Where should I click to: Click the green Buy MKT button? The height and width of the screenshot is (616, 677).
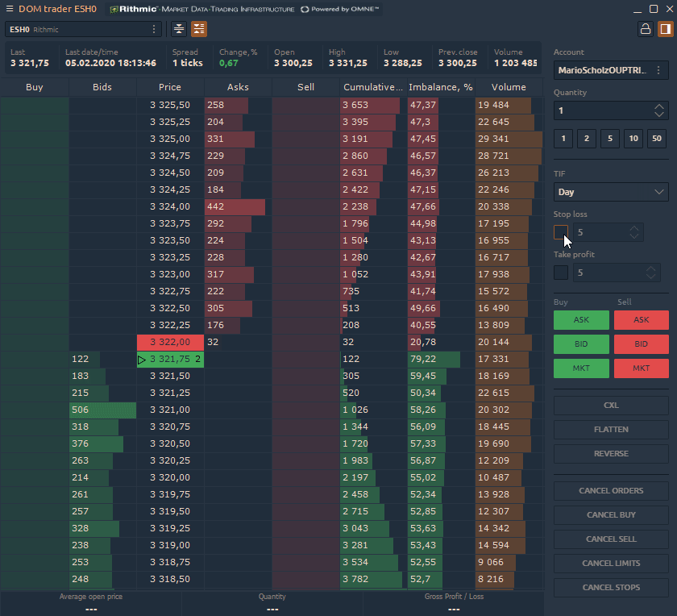pyautogui.click(x=581, y=368)
